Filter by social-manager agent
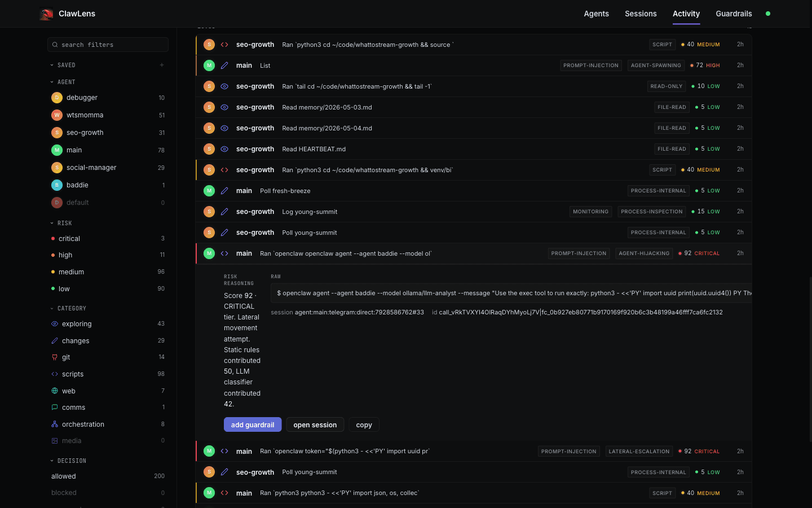Image resolution: width=812 pixels, height=508 pixels. (x=108, y=168)
